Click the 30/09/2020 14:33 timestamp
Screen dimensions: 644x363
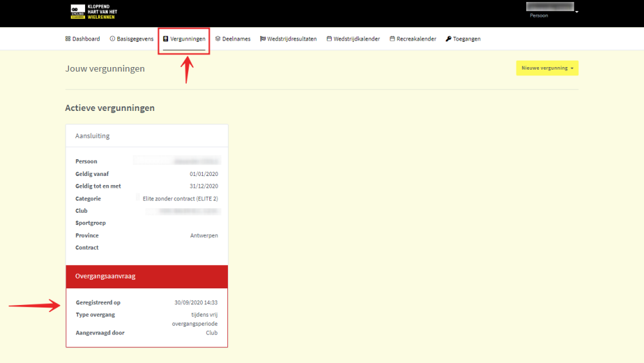pyautogui.click(x=196, y=302)
